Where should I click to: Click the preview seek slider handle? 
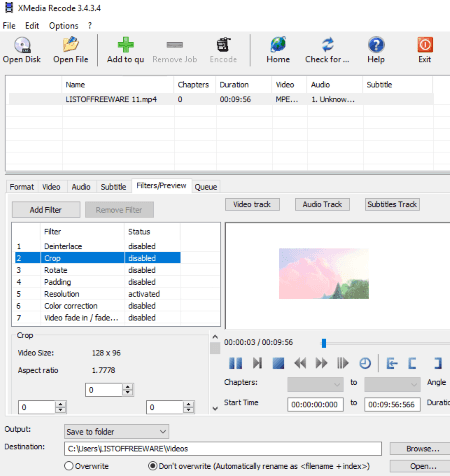[324, 343]
